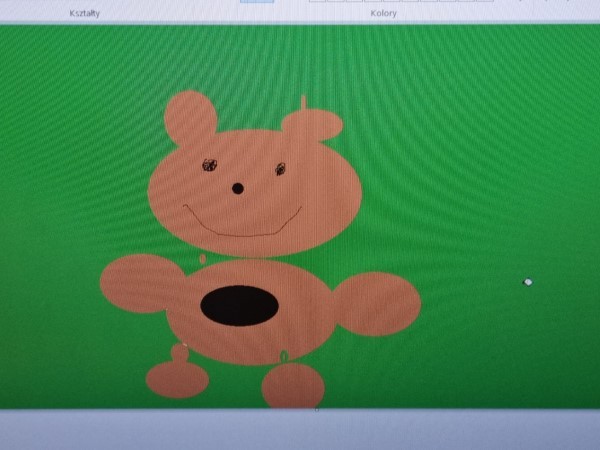The height and width of the screenshot is (450, 600).
Task: Click the bear's round left ear
Action: pos(191,117)
